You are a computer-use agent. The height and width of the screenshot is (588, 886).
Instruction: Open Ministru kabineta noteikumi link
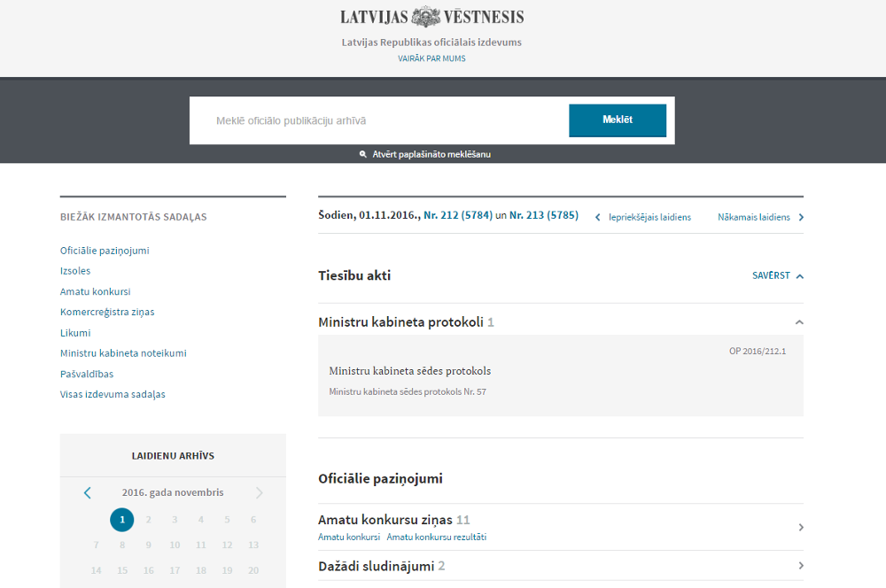[123, 353]
